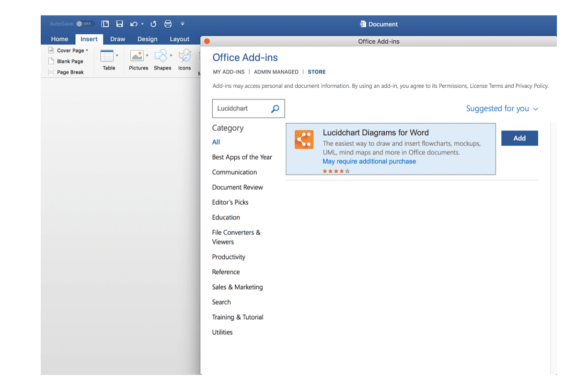
Task: Insert a Blank Page
Action: [x=66, y=61]
